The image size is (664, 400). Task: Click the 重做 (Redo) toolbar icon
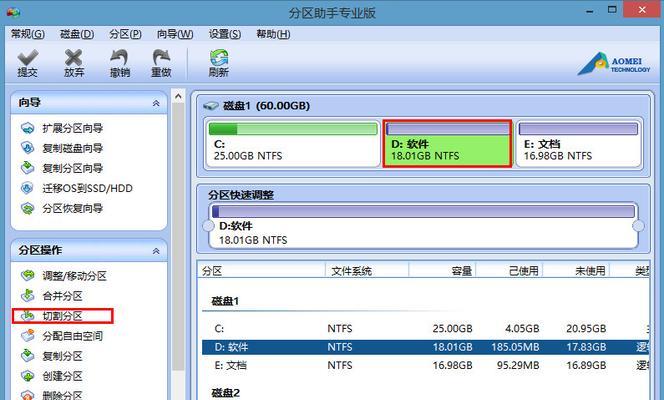pyautogui.click(x=161, y=58)
